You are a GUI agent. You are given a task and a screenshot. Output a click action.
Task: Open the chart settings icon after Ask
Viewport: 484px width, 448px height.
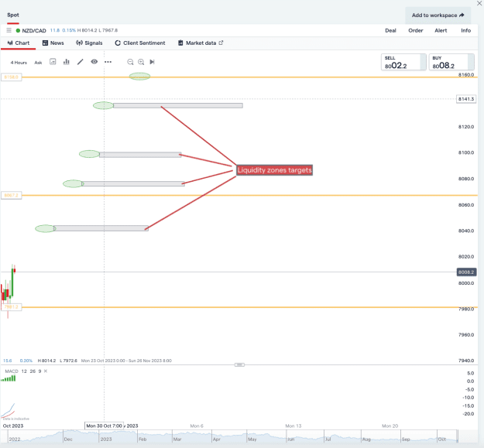(53, 62)
